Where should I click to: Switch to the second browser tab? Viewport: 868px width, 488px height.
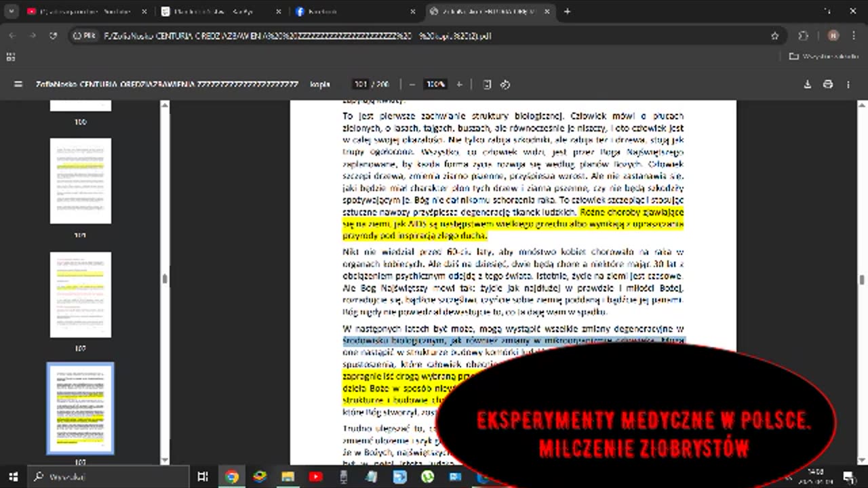point(219,12)
